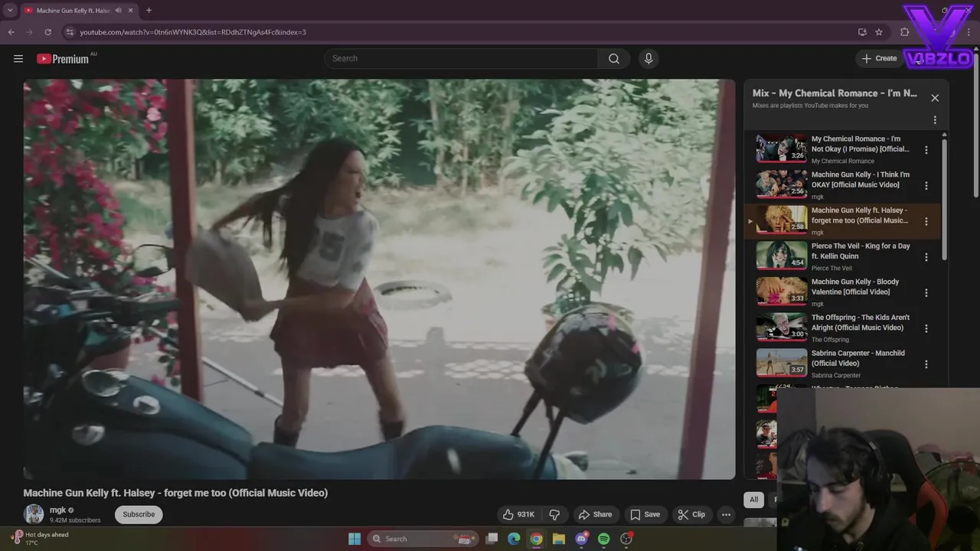Open the YouTube guide hamburger menu
Image resolution: width=980 pixels, height=551 pixels.
click(18, 58)
